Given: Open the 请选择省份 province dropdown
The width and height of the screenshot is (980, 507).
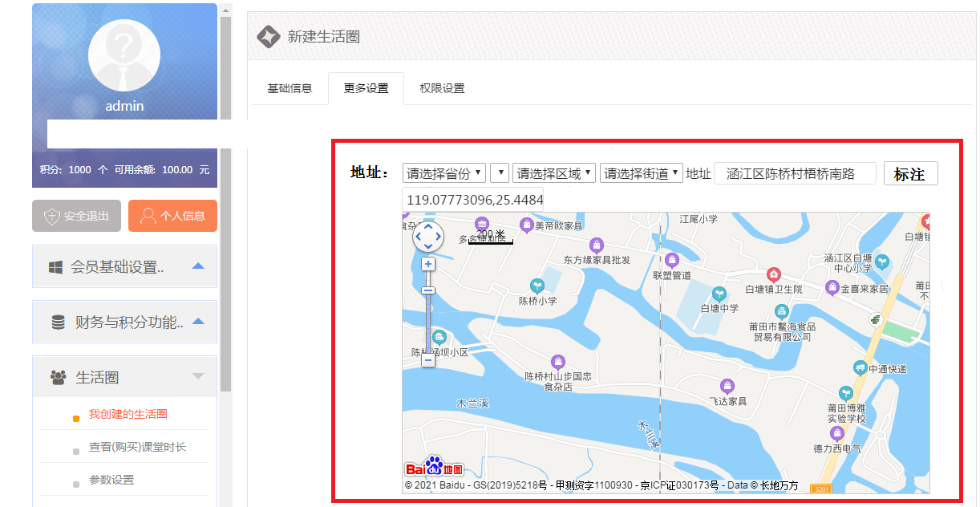Looking at the screenshot, I should click(x=444, y=173).
